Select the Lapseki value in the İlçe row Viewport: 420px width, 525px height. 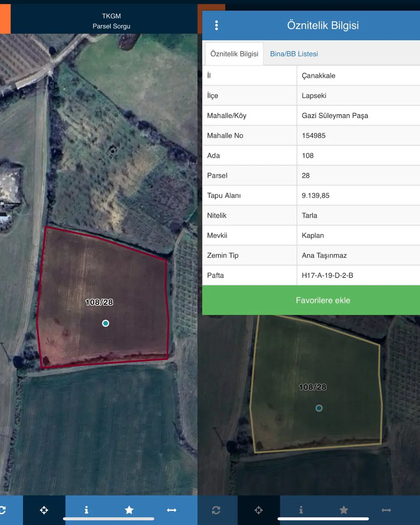pyautogui.click(x=314, y=96)
